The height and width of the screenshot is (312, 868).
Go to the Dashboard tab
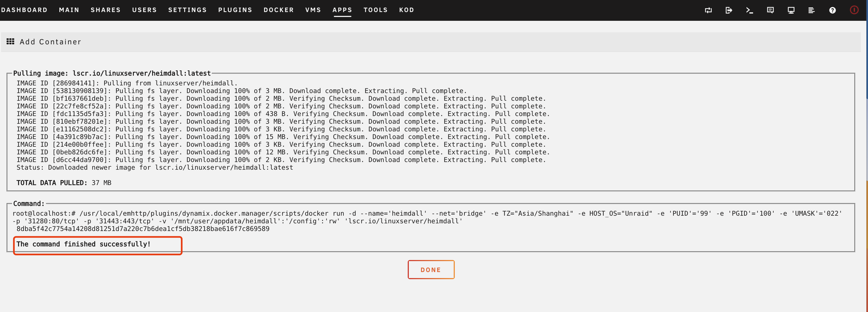24,10
